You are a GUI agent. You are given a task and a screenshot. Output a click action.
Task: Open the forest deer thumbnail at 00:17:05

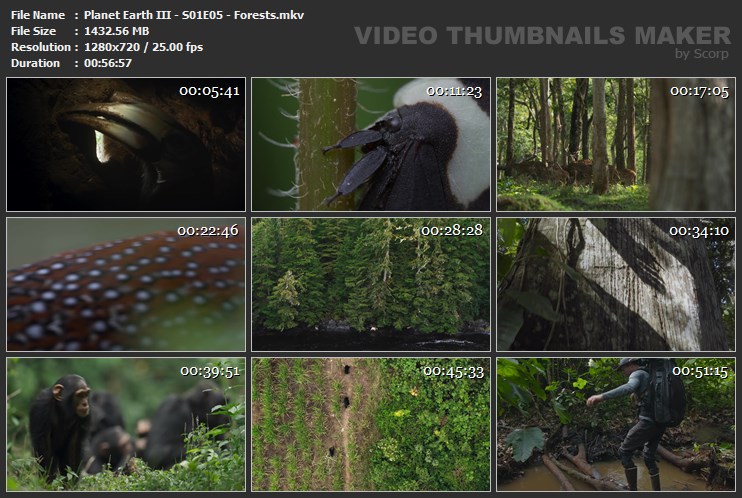click(x=616, y=144)
